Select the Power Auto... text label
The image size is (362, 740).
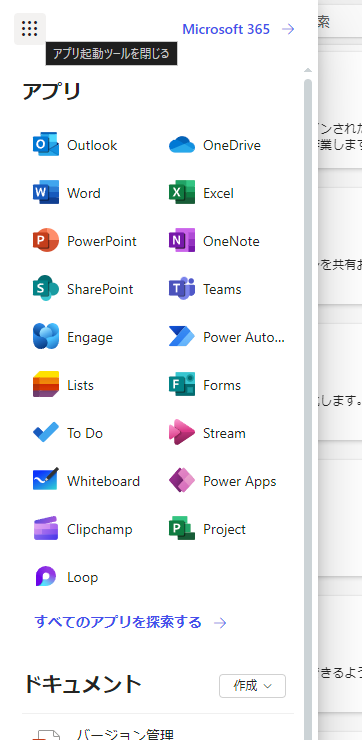(x=244, y=337)
